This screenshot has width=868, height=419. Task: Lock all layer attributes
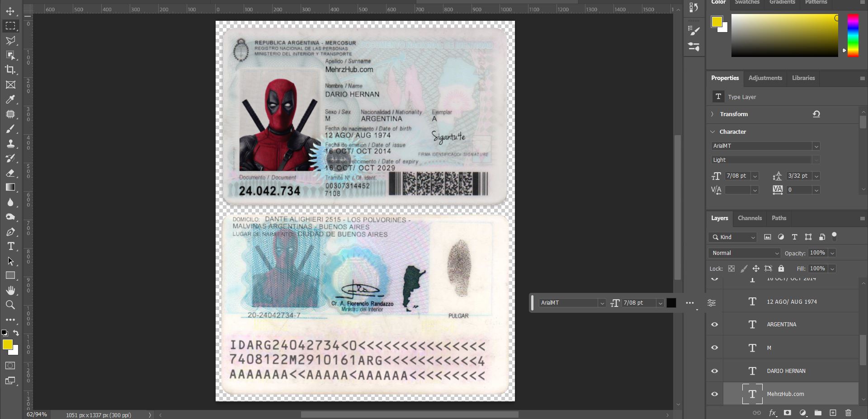pos(781,268)
